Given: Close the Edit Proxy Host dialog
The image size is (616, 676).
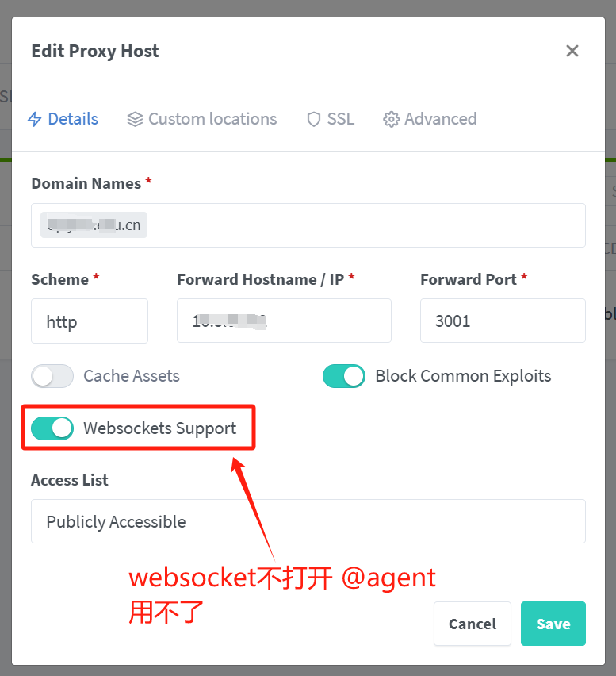Looking at the screenshot, I should coord(572,51).
